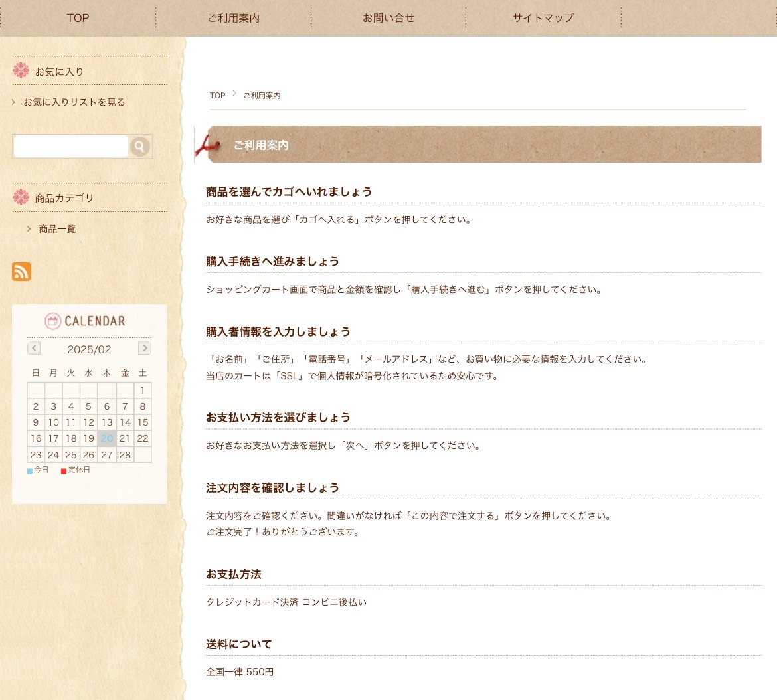This screenshot has height=700, width=777.
Task: Click the flower icon next to お気に入り
Action: pos(21,70)
